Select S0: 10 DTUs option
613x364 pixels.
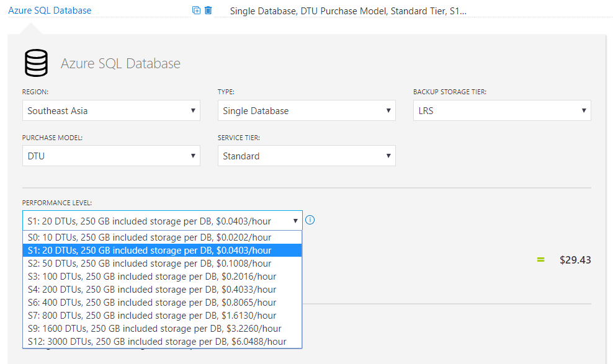[x=162, y=237]
